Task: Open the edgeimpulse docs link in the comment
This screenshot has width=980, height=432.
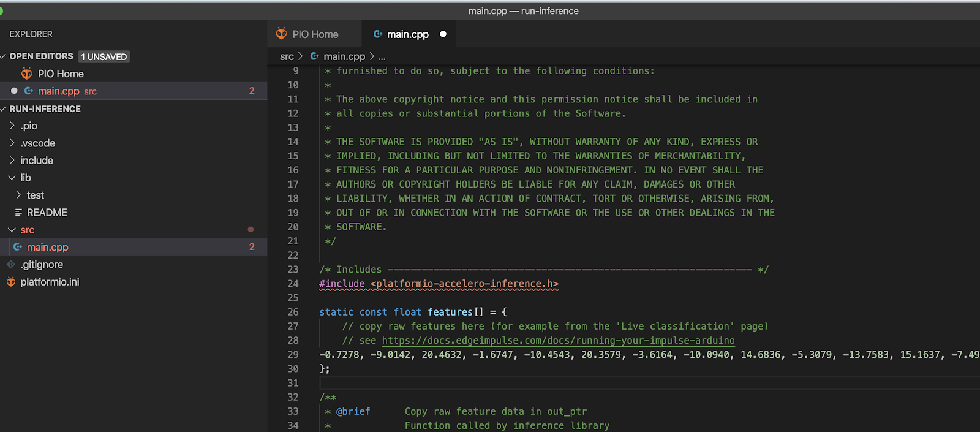Action: [558, 341]
